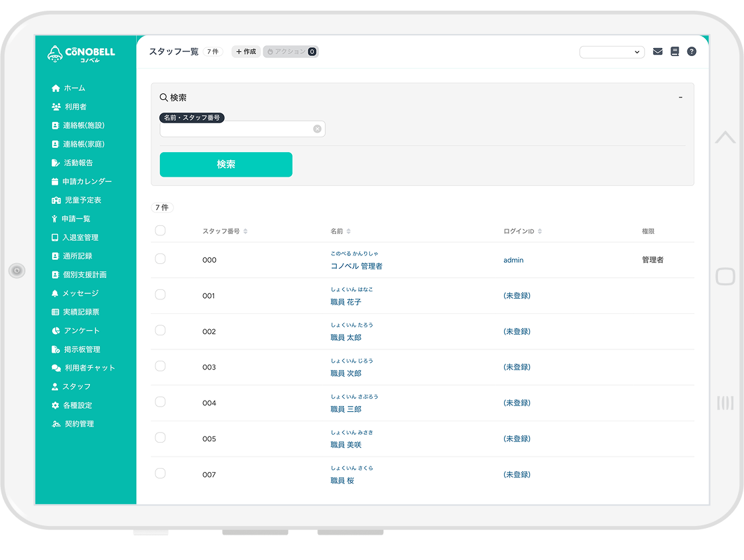Image resolution: width=744 pixels, height=560 pixels.
Task: Sort by 名前 column arrows
Action: point(349,231)
